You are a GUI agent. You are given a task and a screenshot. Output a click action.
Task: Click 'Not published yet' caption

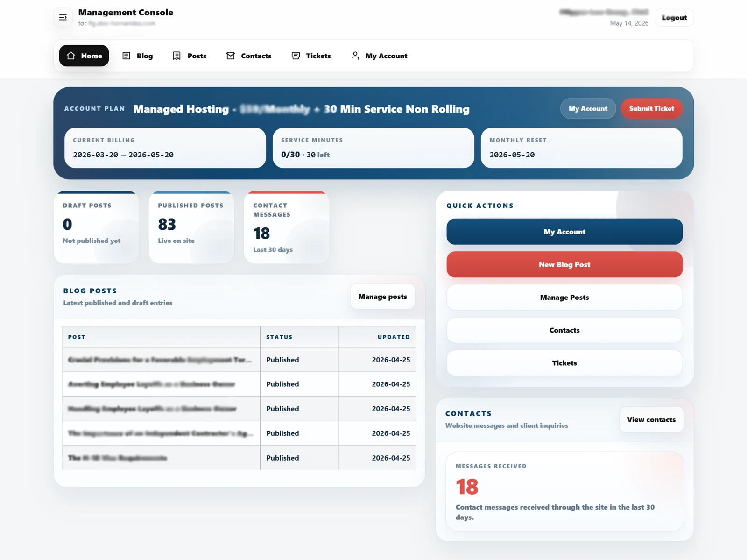pos(92,241)
